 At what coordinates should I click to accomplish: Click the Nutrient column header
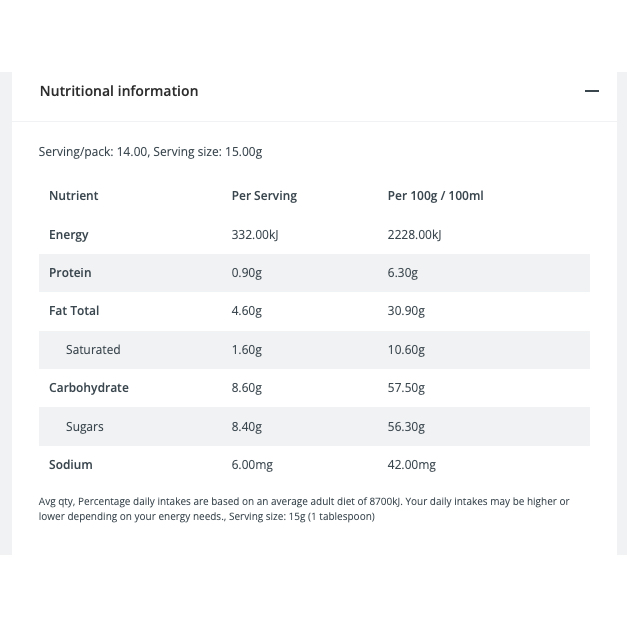tap(74, 196)
